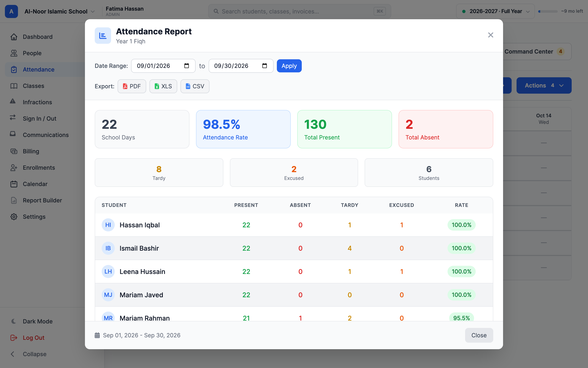Open the 2026-2027 Full Year dropdown

tap(495, 11)
